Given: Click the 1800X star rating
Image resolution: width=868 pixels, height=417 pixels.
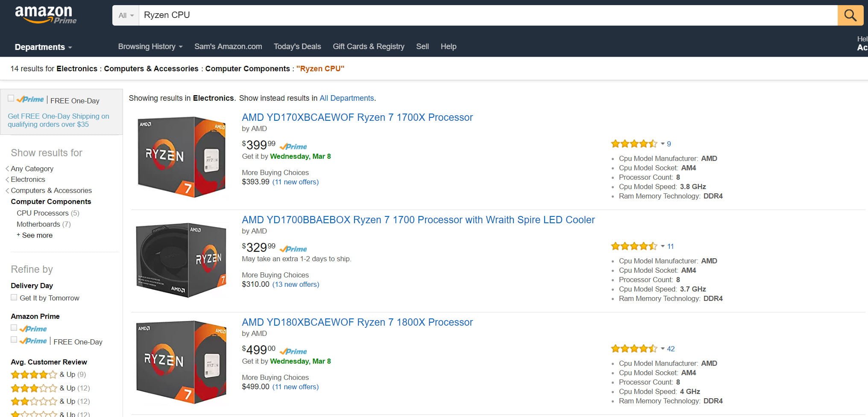Looking at the screenshot, I should [x=634, y=349].
